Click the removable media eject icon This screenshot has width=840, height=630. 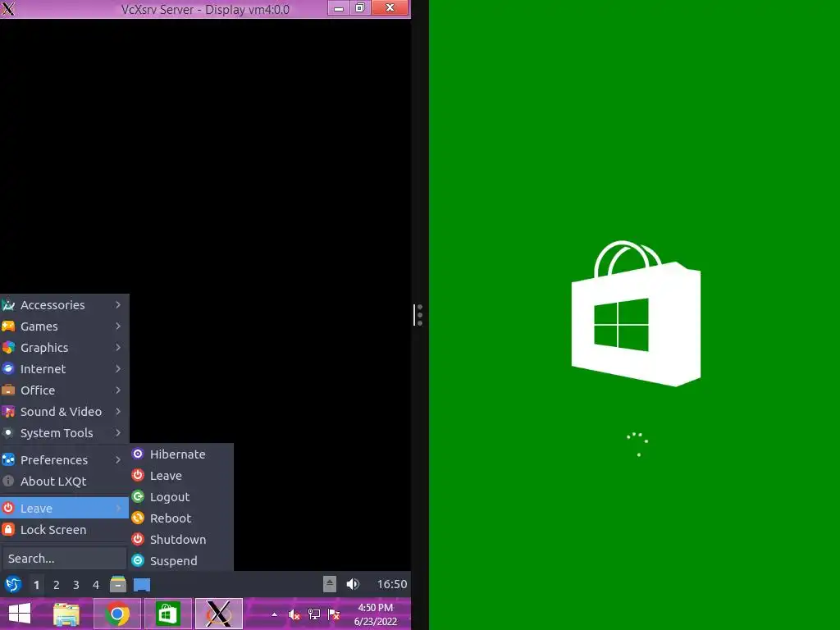coord(330,584)
